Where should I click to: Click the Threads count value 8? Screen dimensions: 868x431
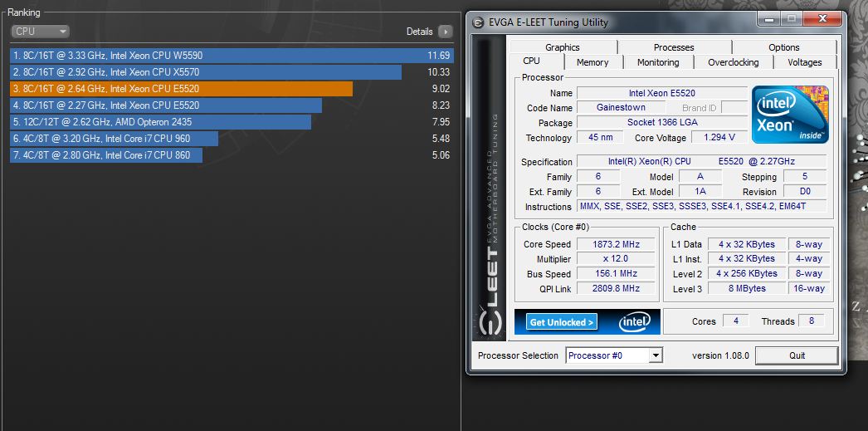click(x=812, y=321)
